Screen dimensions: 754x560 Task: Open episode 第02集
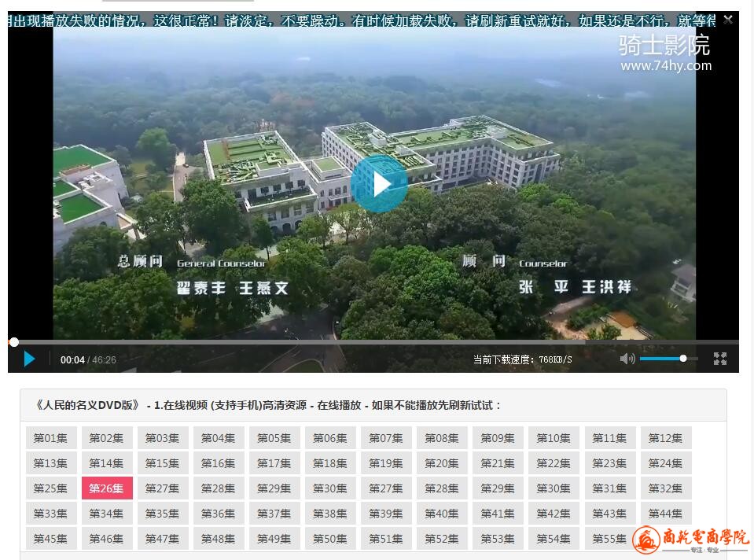[x=107, y=438]
